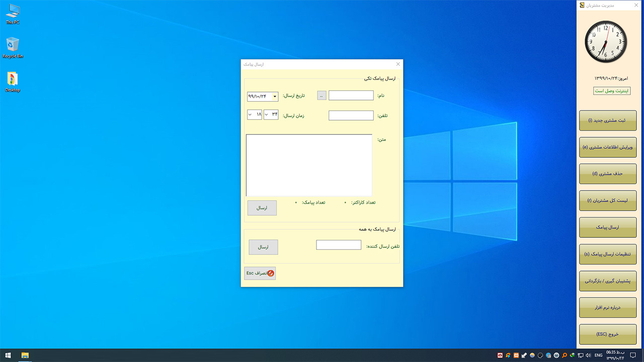Click the نام name input field
This screenshot has width=644, height=362.
[x=351, y=96]
